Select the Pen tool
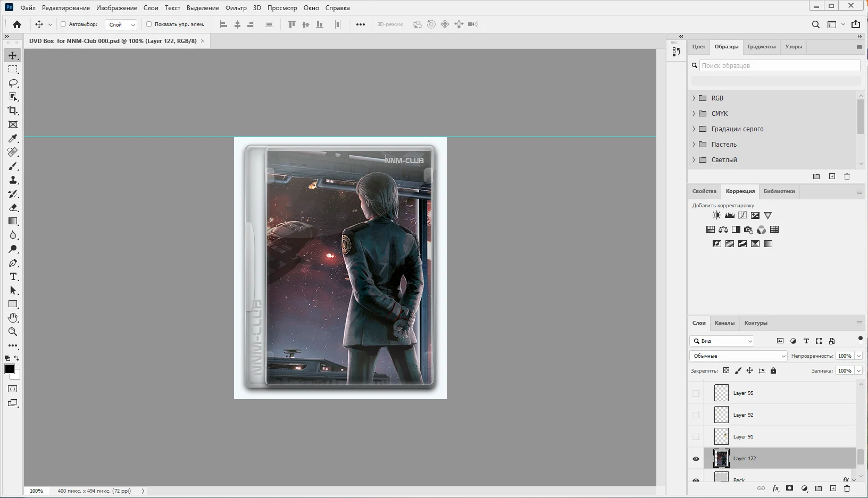This screenshot has width=868, height=498. (13, 263)
